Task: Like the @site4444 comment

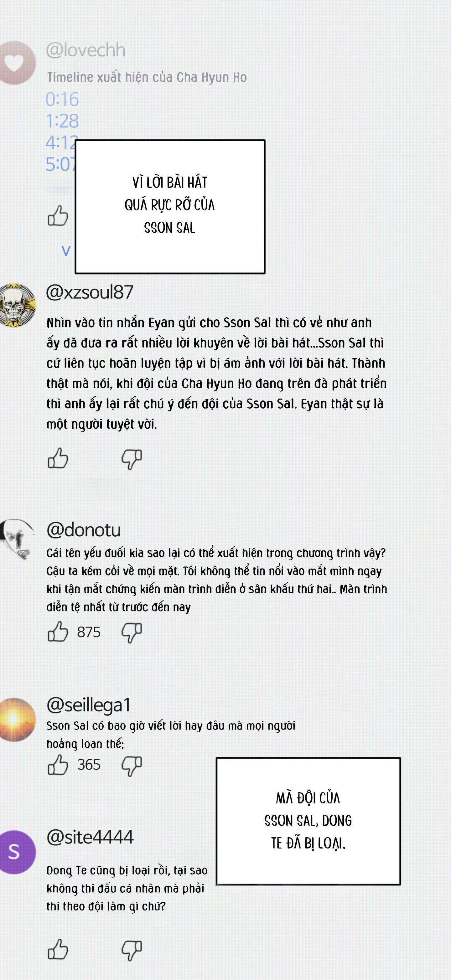Action: [58, 950]
